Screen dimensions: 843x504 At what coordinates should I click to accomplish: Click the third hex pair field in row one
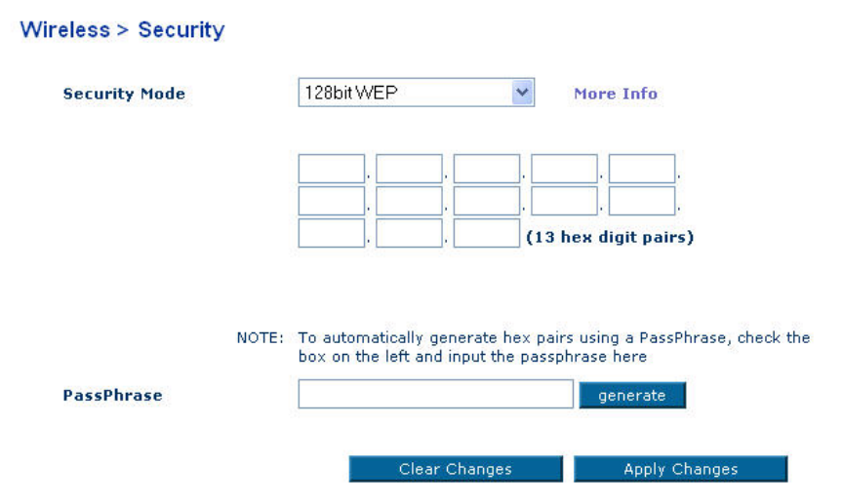pos(486,169)
